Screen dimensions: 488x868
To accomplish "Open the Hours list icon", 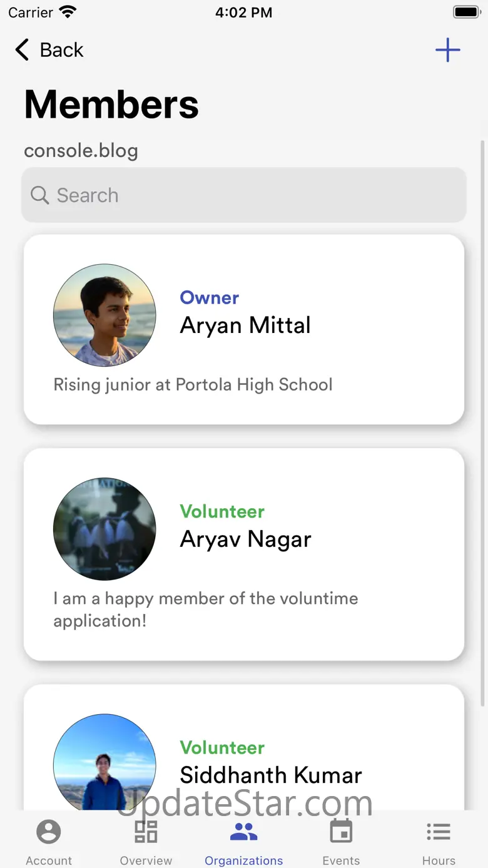I will (439, 832).
